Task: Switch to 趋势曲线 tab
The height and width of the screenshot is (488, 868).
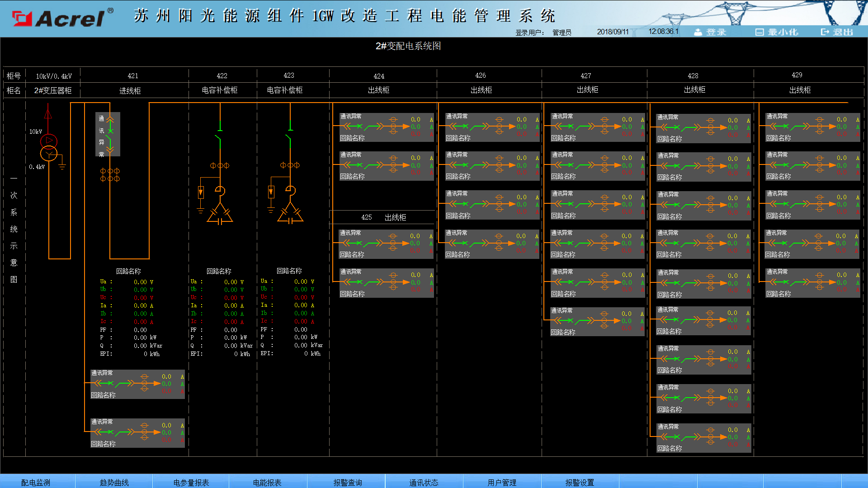Action: pyautogui.click(x=114, y=482)
